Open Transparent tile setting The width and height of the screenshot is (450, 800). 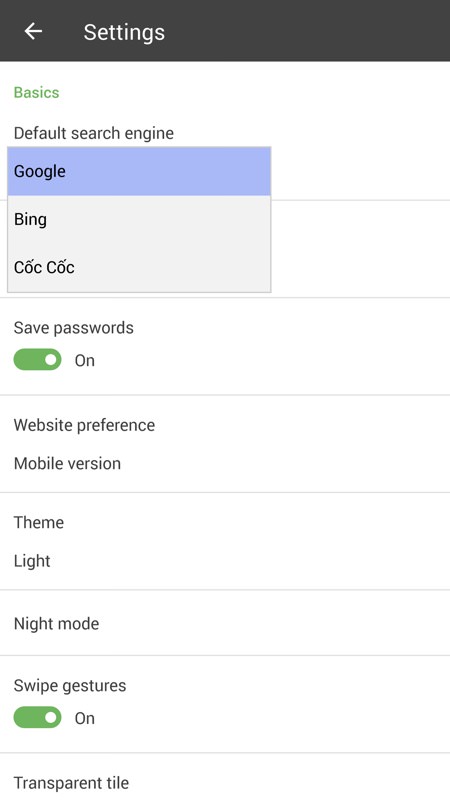point(225,778)
